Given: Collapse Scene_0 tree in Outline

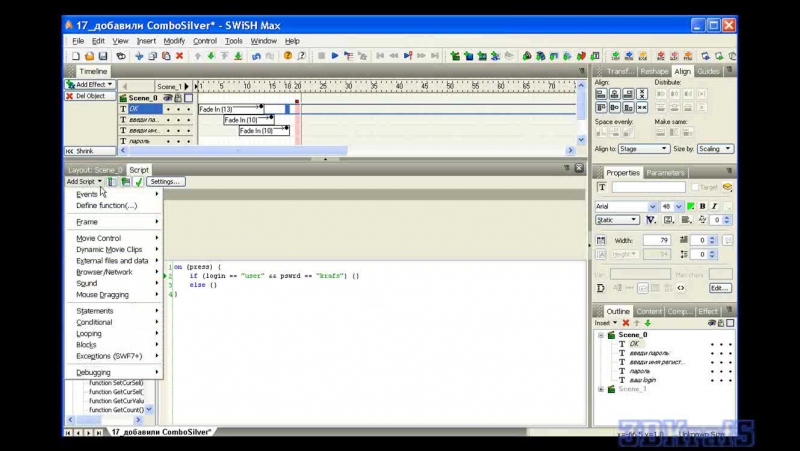Looking at the screenshot, I should click(601, 335).
